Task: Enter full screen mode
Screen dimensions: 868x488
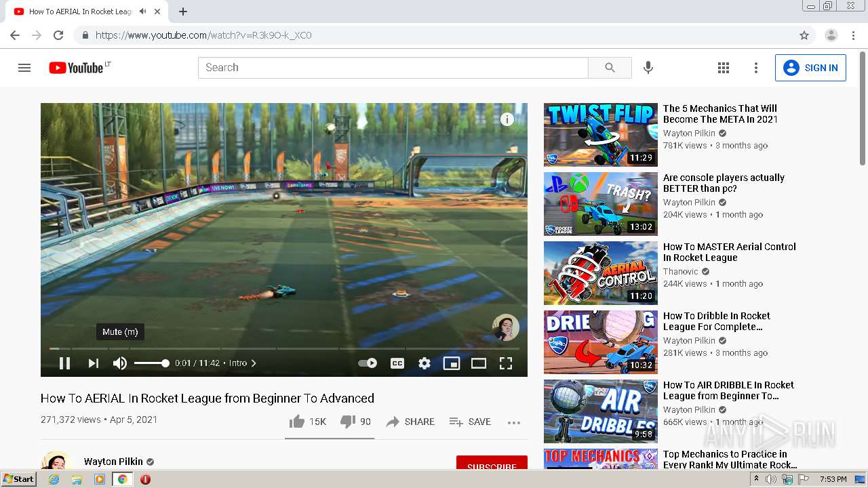Action: tap(506, 363)
